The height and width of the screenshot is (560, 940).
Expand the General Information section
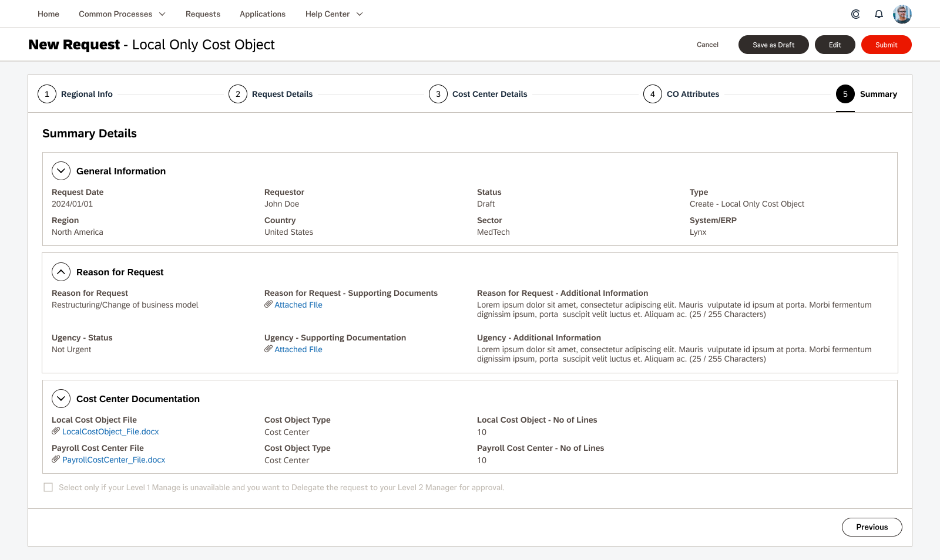pos(61,171)
